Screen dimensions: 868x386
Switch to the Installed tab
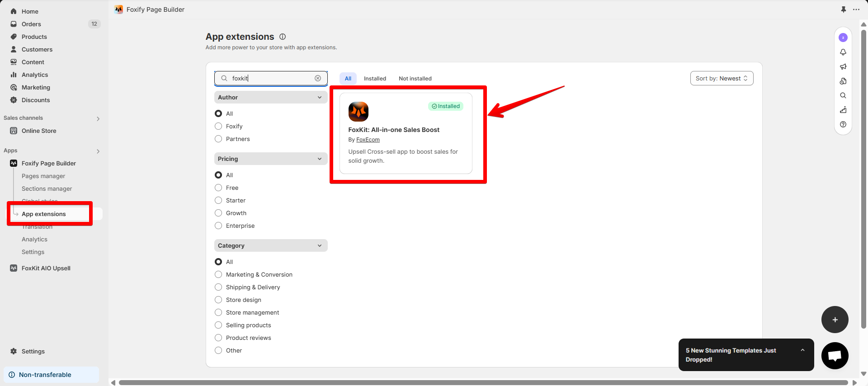pos(375,78)
